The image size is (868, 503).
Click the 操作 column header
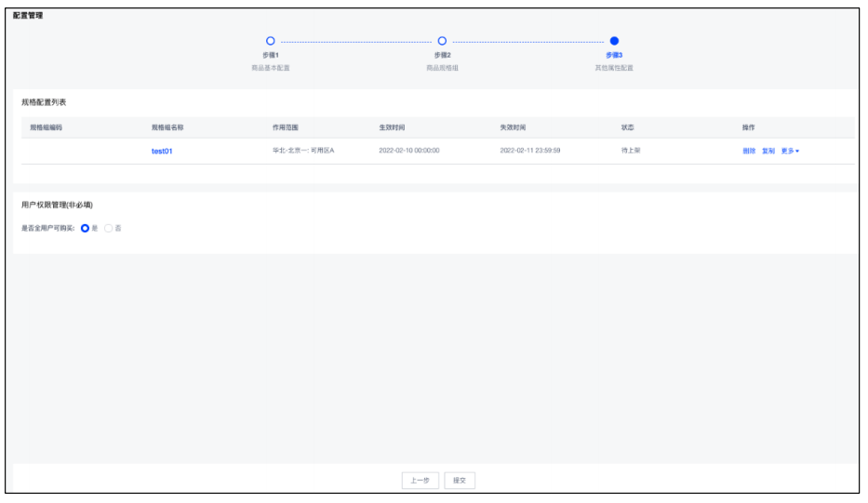748,127
